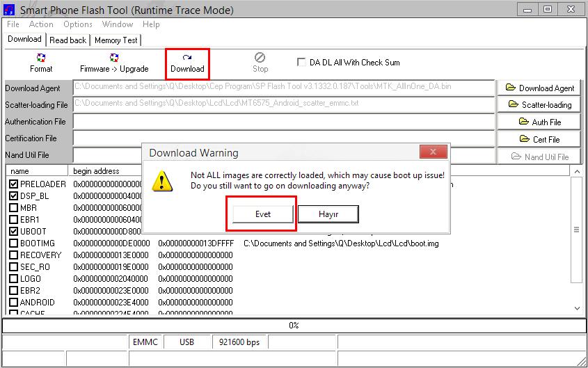This screenshot has width=588, height=368.
Task: Switch to the Memory Test tab
Action: pos(116,40)
